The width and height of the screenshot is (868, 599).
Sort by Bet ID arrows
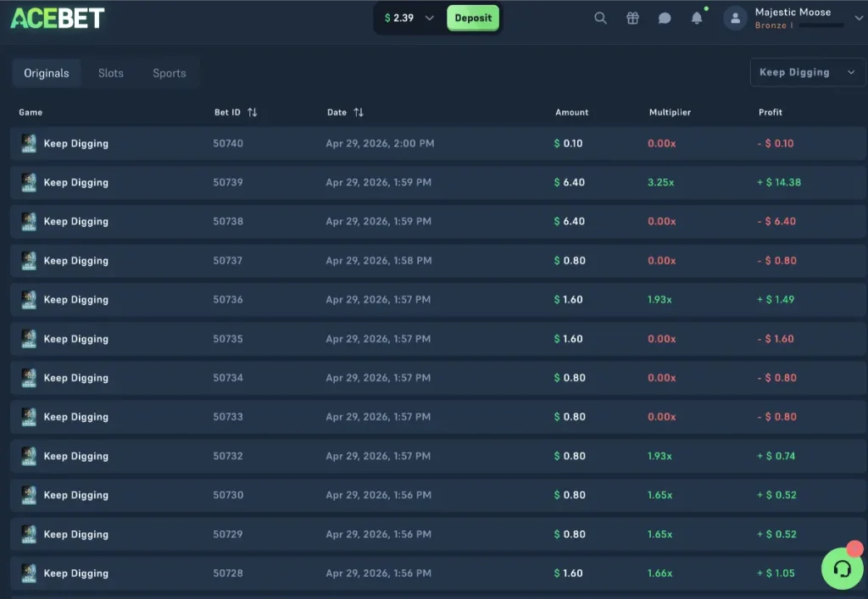click(253, 112)
